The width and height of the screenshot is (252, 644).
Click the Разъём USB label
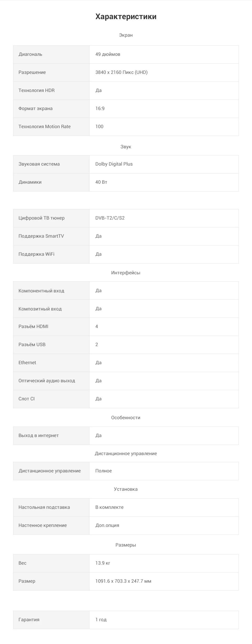pyautogui.click(x=32, y=345)
